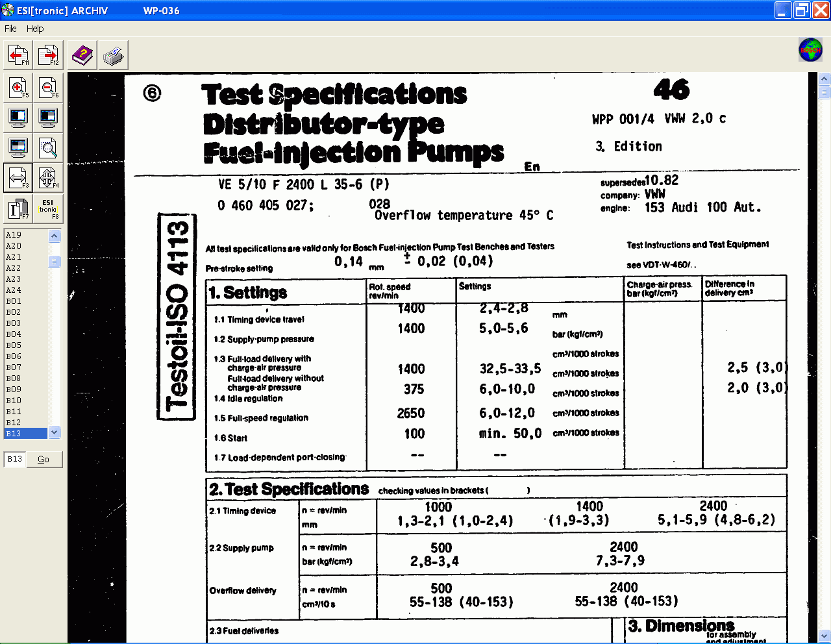Screen dimensions: 831x644
Task: Click the page list scrollbar thumb
Action: click(55, 262)
